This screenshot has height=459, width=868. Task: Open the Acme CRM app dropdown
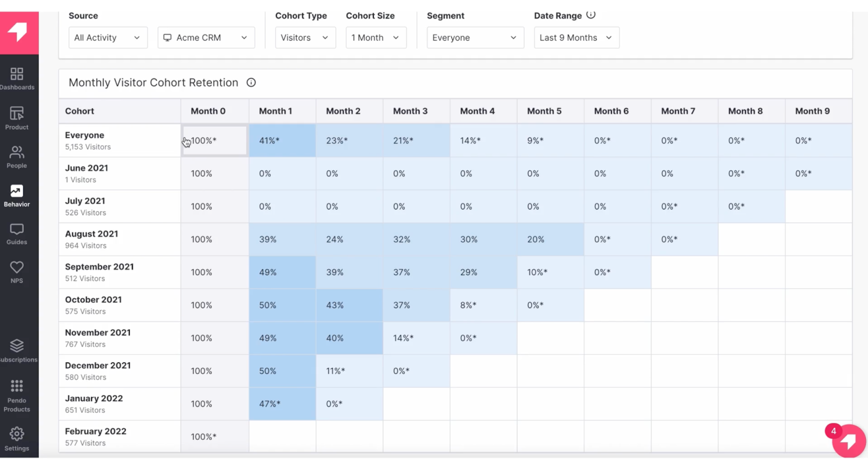206,37
